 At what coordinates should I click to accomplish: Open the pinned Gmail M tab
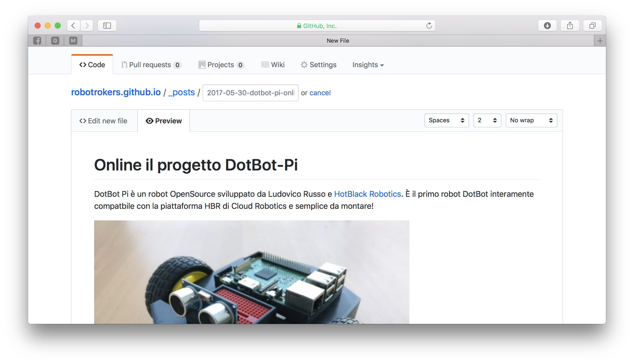(73, 41)
